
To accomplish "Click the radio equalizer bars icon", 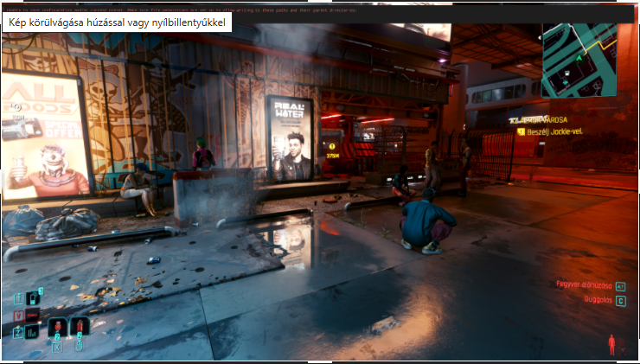I will click(32, 332).
